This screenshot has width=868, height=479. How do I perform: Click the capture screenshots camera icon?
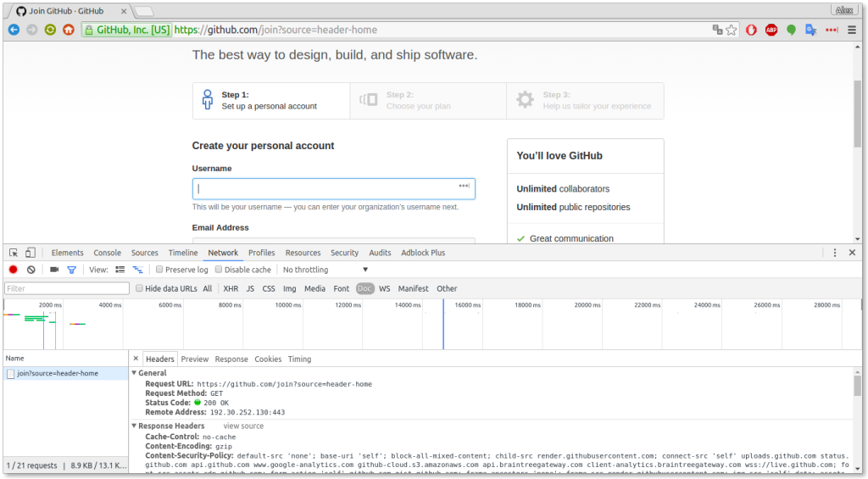pyautogui.click(x=53, y=270)
